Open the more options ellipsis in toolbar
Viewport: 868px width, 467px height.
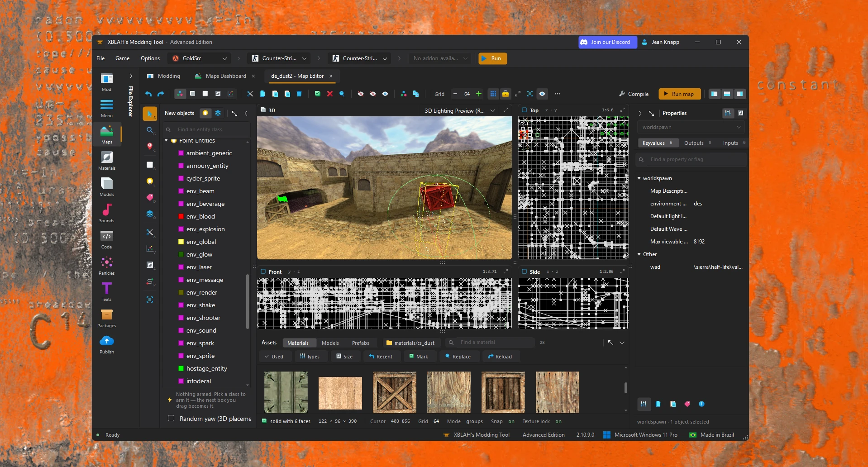[x=558, y=94]
